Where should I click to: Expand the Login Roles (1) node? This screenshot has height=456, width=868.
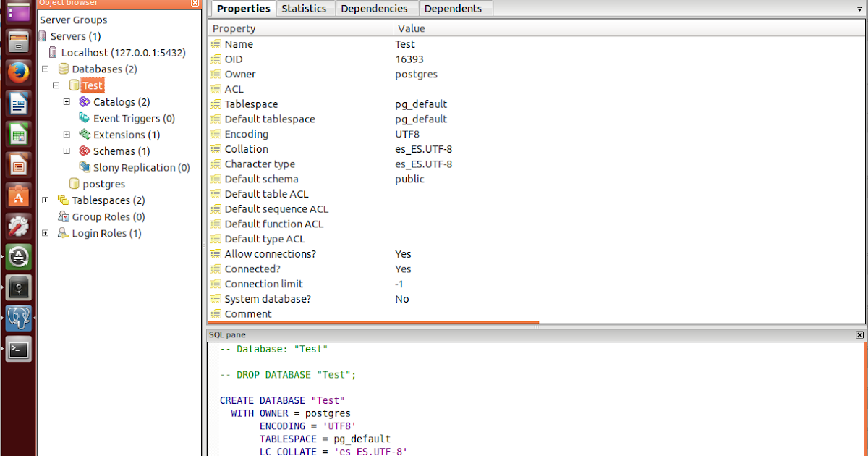(x=46, y=233)
